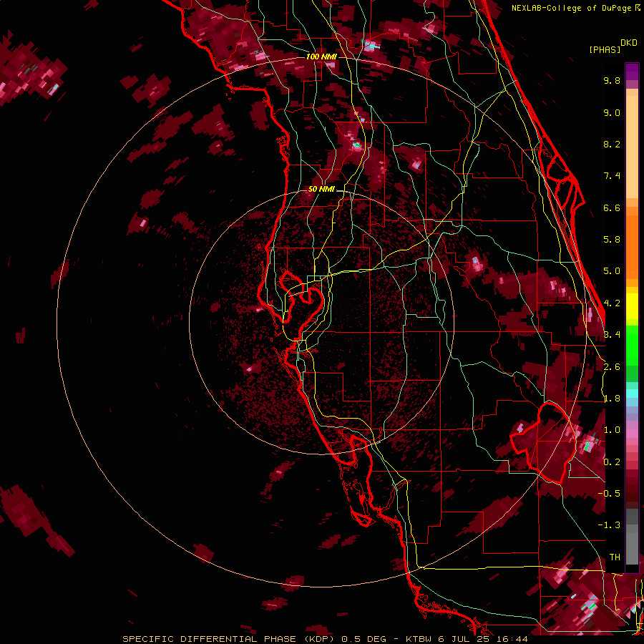Select the 4.2 scale value
644x644 pixels.
coord(612,303)
